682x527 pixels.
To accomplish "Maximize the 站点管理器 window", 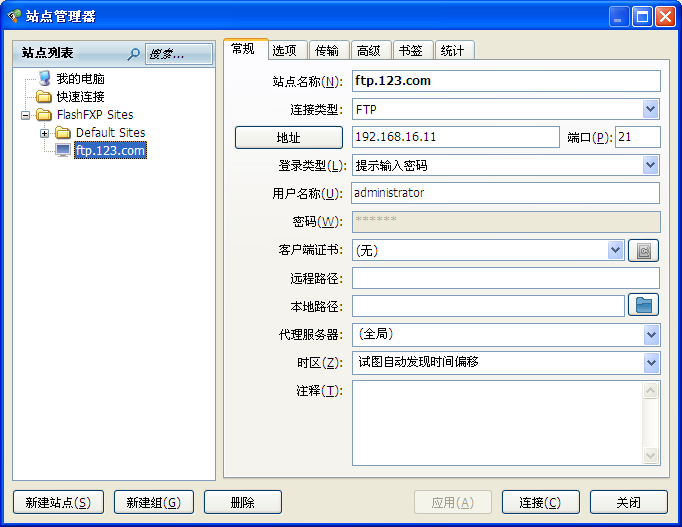I will (x=642, y=17).
